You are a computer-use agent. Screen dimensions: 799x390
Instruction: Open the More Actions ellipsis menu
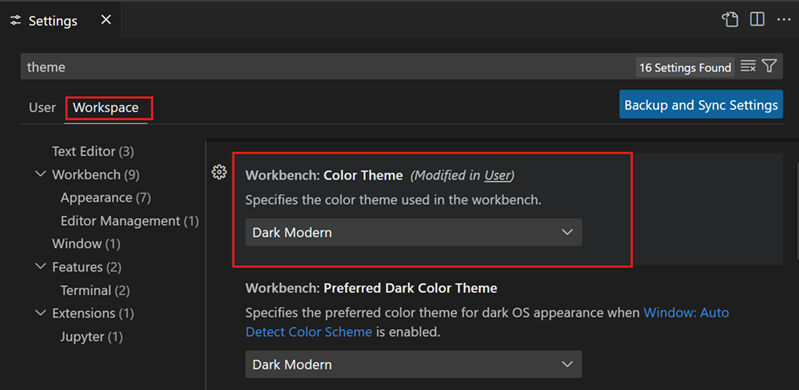(x=783, y=20)
